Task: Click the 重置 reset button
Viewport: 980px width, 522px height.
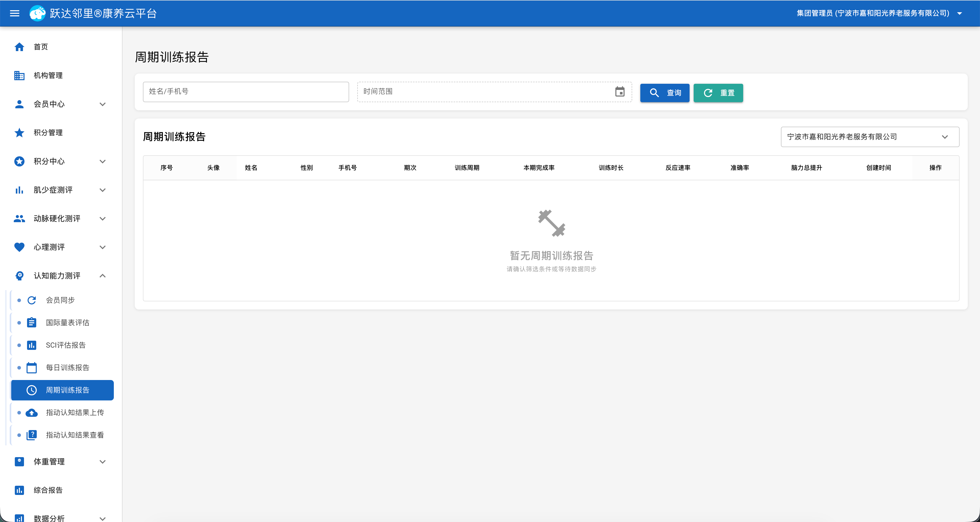Action: 718,92
